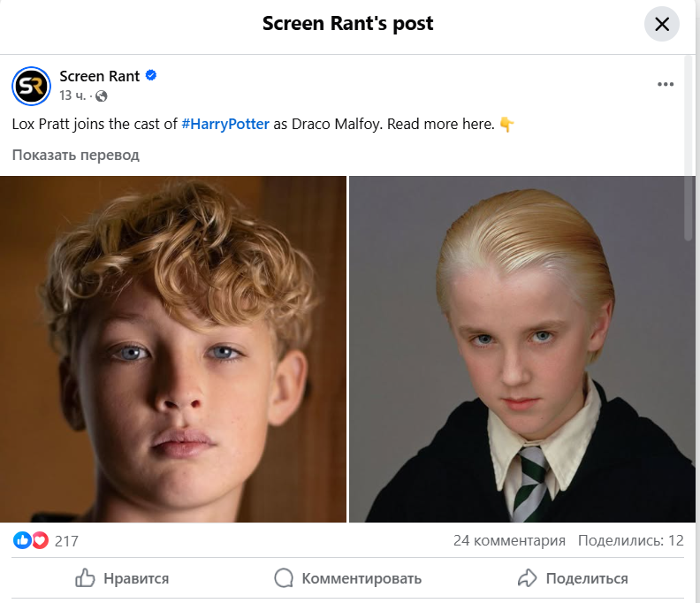Image resolution: width=700 pixels, height=603 pixels.
Task: Click Показать перевод to translate
Action: point(76,155)
